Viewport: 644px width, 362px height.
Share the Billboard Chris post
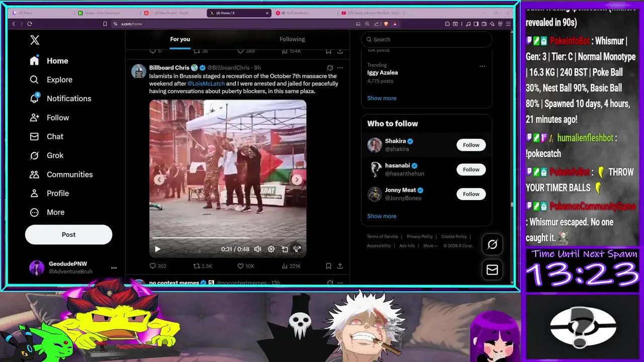340,266
